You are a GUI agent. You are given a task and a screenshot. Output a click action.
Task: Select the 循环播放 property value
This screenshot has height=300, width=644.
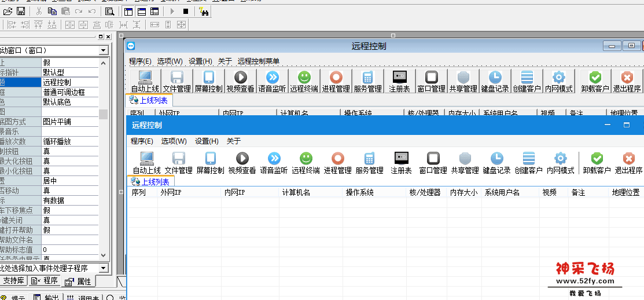coord(70,141)
